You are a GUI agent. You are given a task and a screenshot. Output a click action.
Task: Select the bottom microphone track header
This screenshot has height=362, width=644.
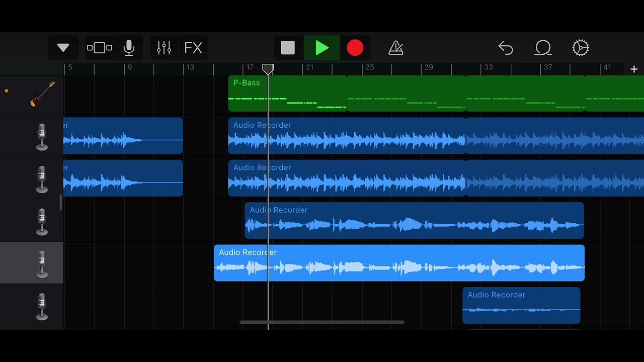tap(32, 306)
